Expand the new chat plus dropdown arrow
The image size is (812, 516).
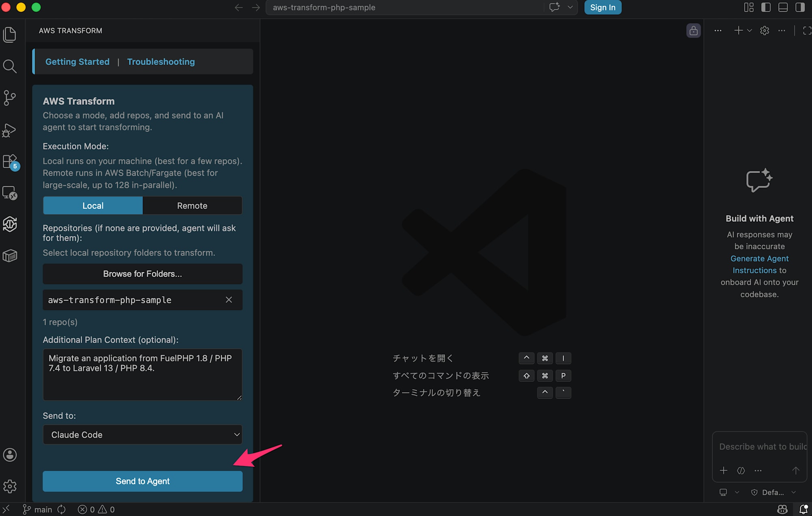click(x=749, y=31)
